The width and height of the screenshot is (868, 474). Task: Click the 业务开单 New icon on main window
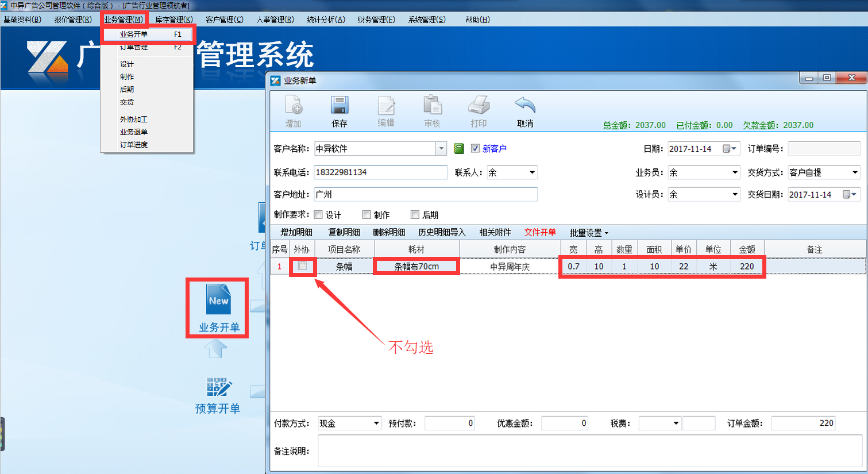[218, 299]
